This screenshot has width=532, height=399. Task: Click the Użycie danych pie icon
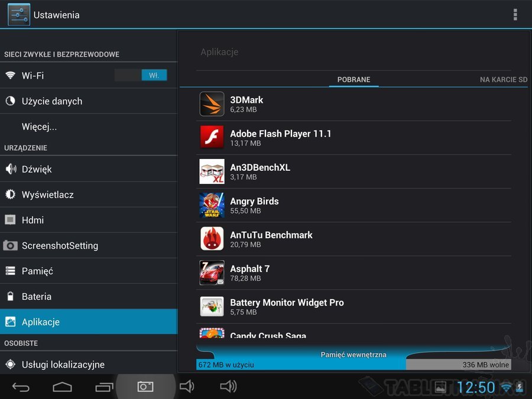10,100
